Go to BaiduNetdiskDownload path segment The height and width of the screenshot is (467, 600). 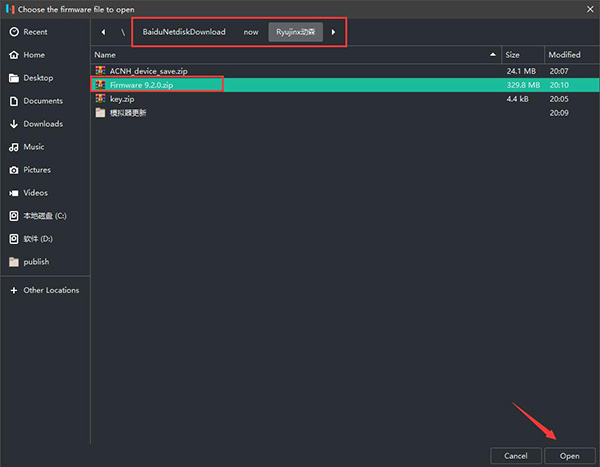point(184,32)
